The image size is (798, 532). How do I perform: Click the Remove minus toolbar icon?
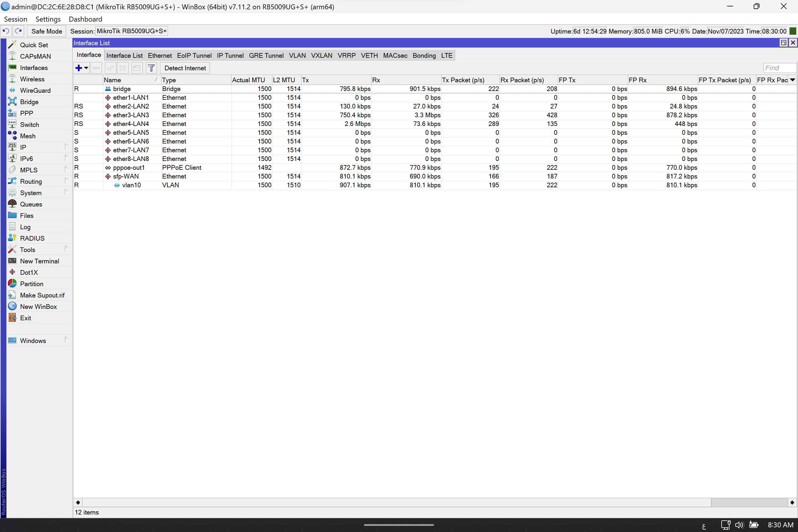96,68
